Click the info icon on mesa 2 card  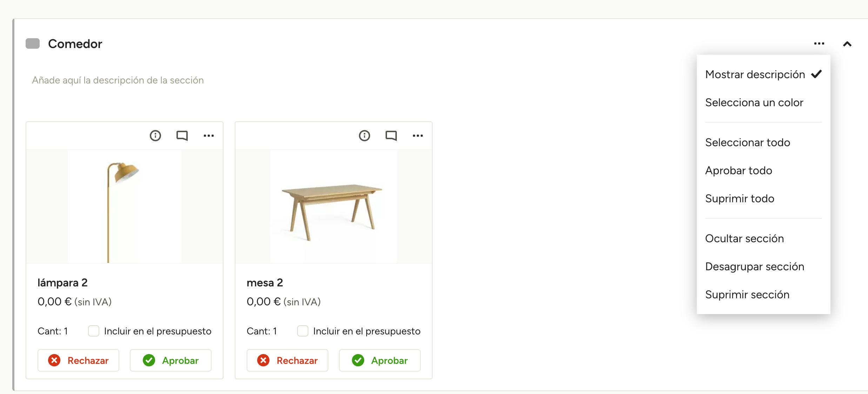[364, 136]
